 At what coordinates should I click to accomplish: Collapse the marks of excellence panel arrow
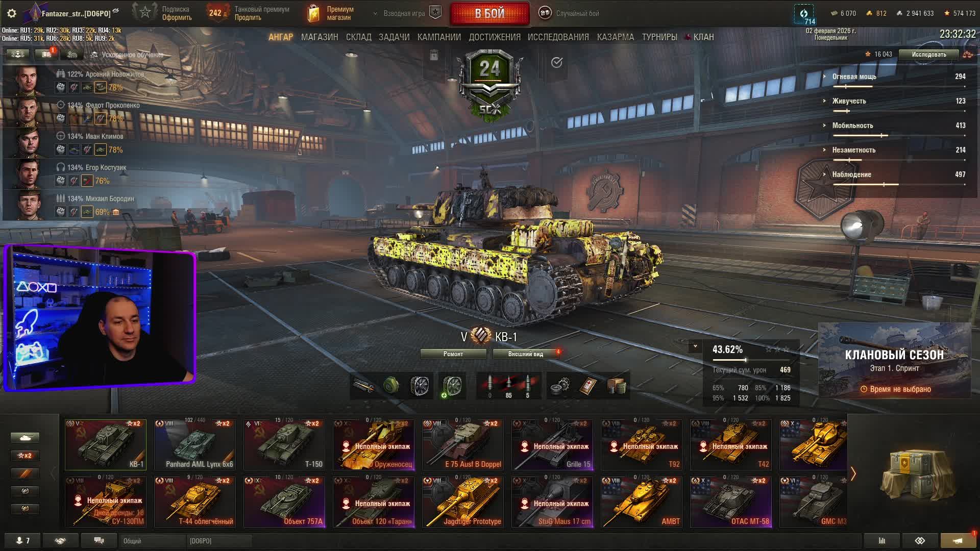[x=695, y=346]
